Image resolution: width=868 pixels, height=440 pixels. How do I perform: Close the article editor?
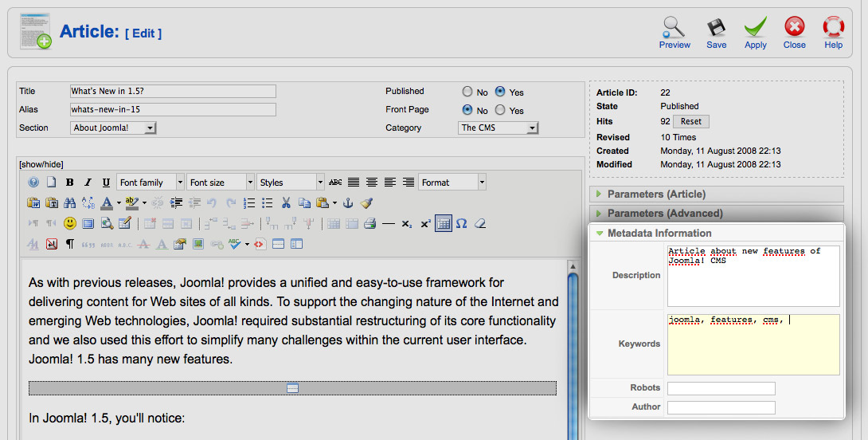point(795,33)
